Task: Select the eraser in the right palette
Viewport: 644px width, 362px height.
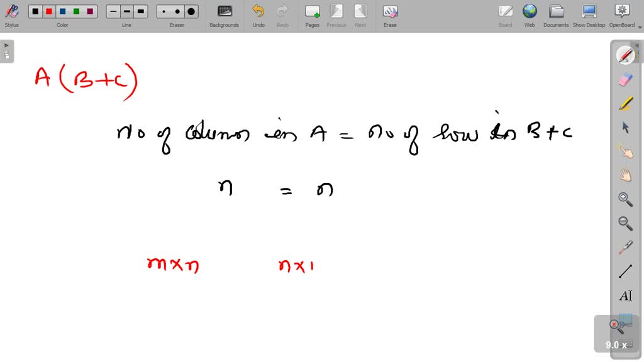Action: pos(625,79)
